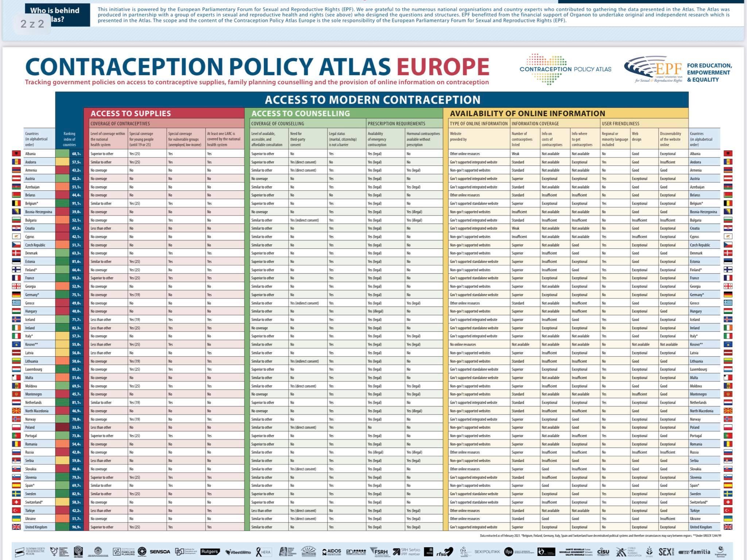Click the 'COVERAGE OF CONTRACEPTIVES' subheader
The height and width of the screenshot is (560, 747).
click(x=167, y=124)
